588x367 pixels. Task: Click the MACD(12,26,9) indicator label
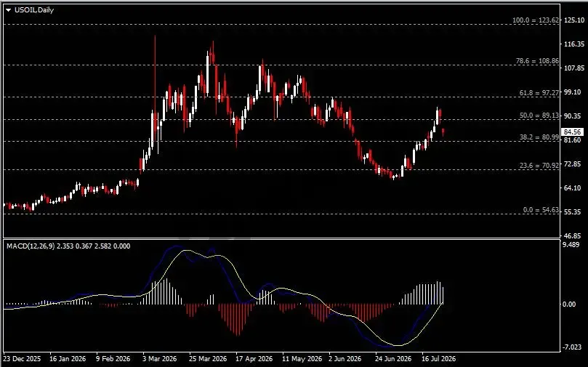31,246
